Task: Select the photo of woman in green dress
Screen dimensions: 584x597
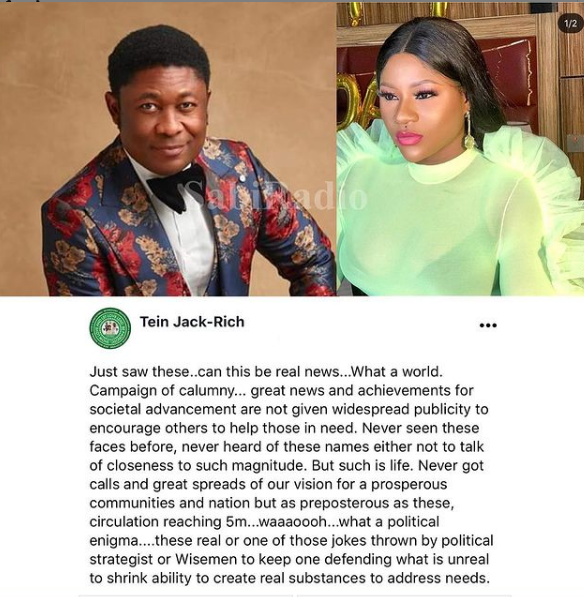Action: 460,150
